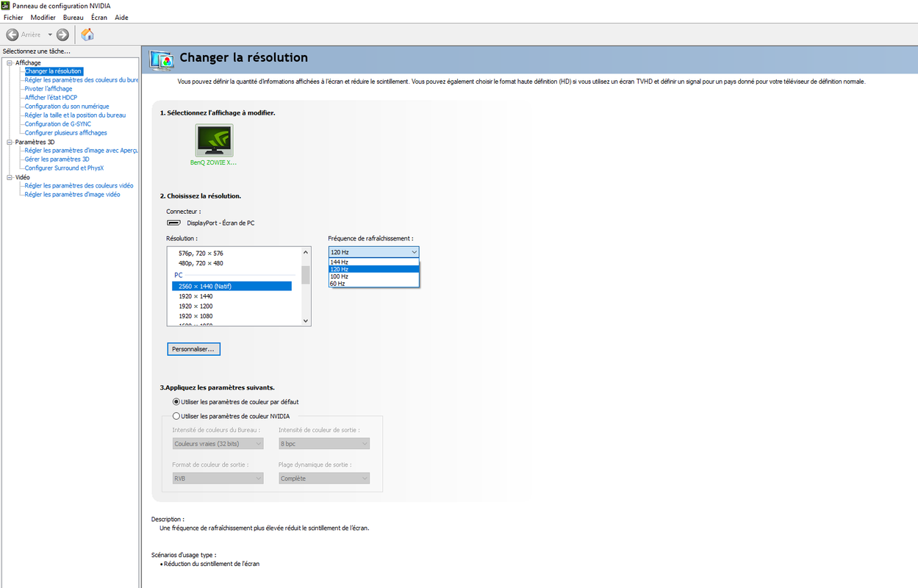Open Plage dynamique de sortie dropdown
The image size is (918, 588).
[x=324, y=478]
